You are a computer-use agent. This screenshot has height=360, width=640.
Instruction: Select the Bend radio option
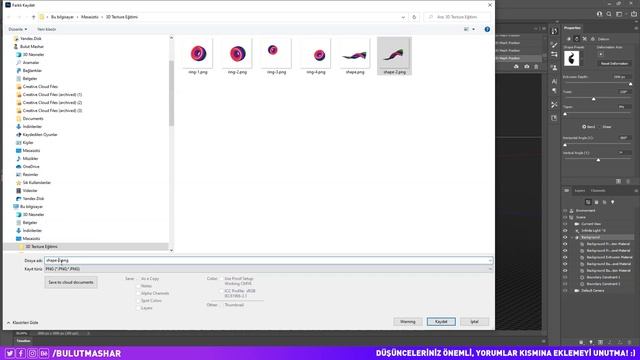click(584, 127)
